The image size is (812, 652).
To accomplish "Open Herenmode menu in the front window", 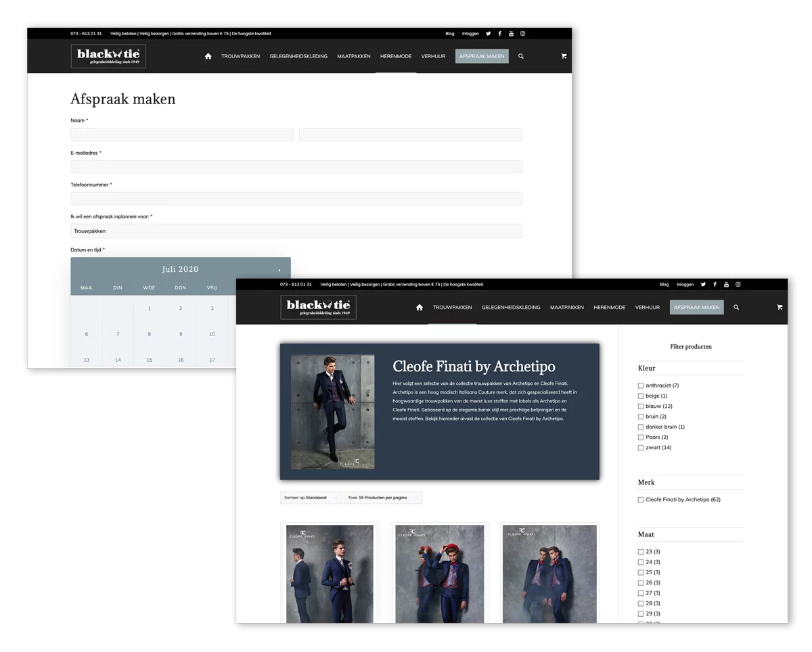I will tap(609, 307).
